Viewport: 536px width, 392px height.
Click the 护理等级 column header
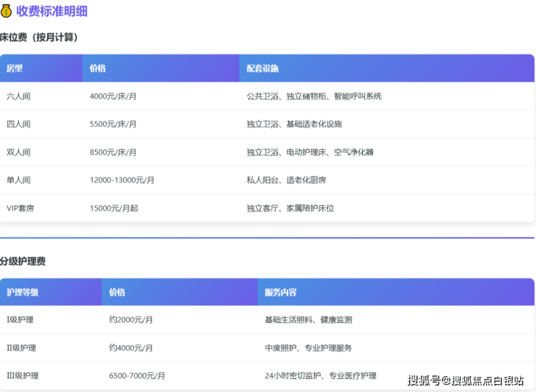(x=22, y=292)
